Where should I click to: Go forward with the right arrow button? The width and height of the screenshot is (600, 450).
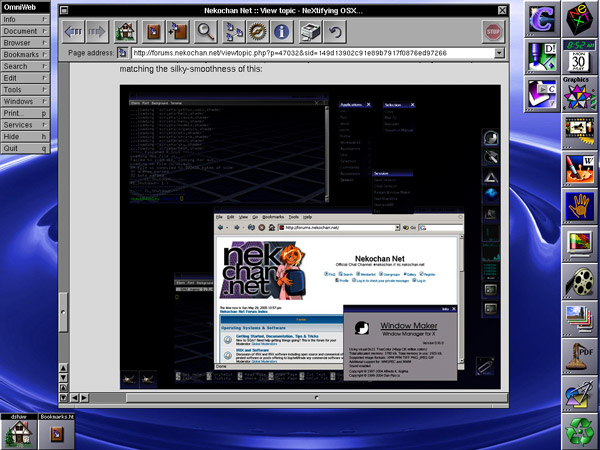point(97,31)
